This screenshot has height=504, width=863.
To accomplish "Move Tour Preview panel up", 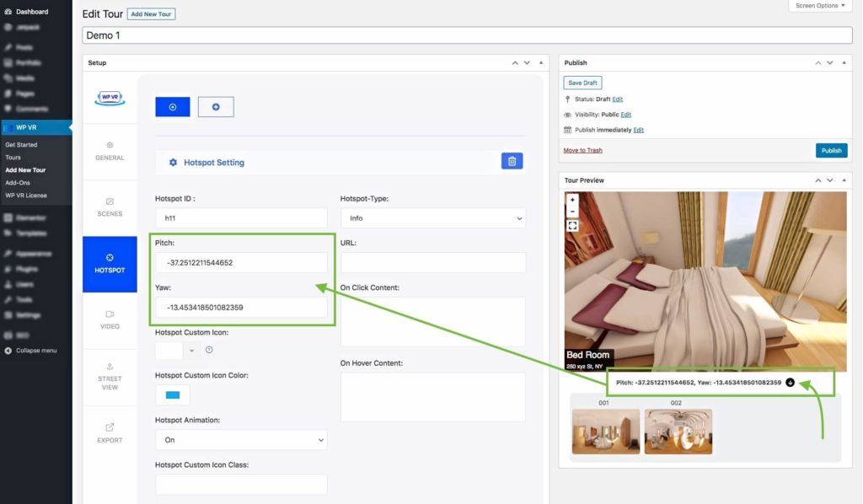I will coord(817,180).
